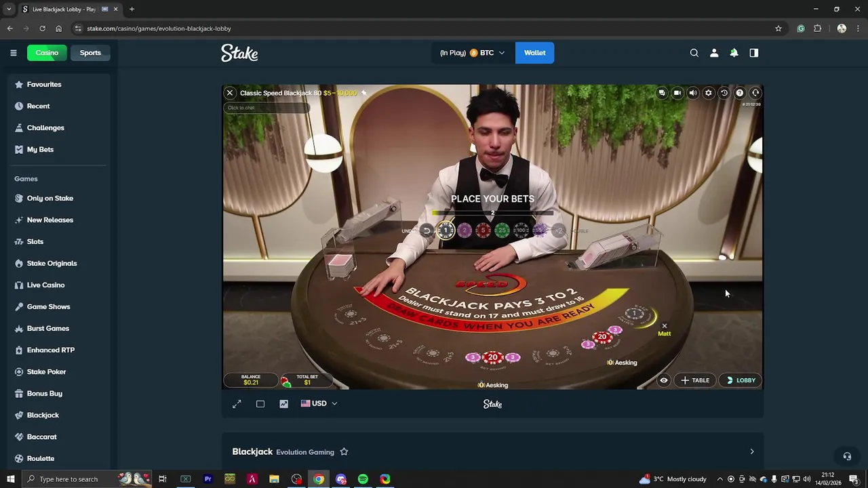This screenshot has width=868, height=488.
Task: Open Blackjack category in sidebar
Action: coord(60,415)
